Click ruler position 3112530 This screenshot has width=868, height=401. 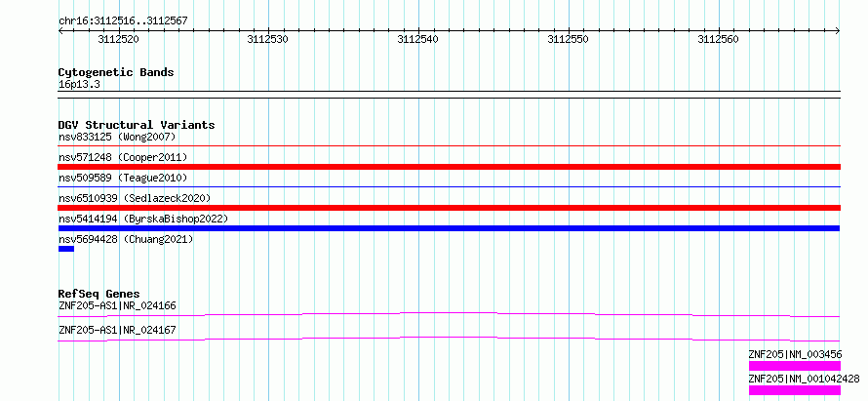[x=268, y=39]
